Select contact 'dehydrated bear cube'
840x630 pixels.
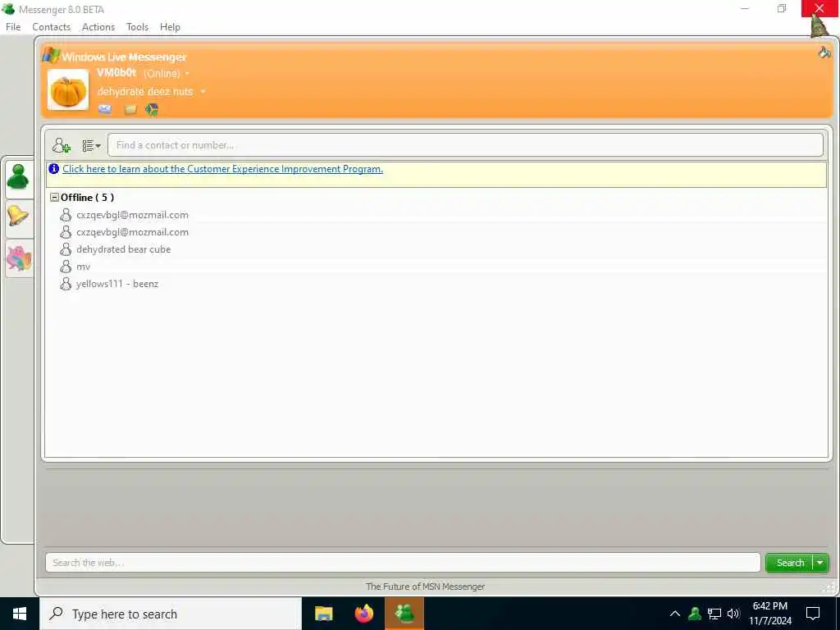click(x=123, y=249)
